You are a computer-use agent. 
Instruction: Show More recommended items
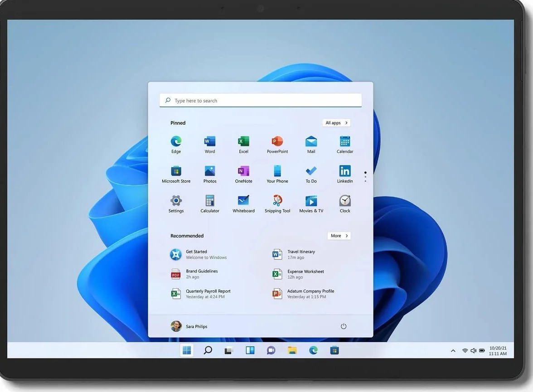(x=339, y=236)
